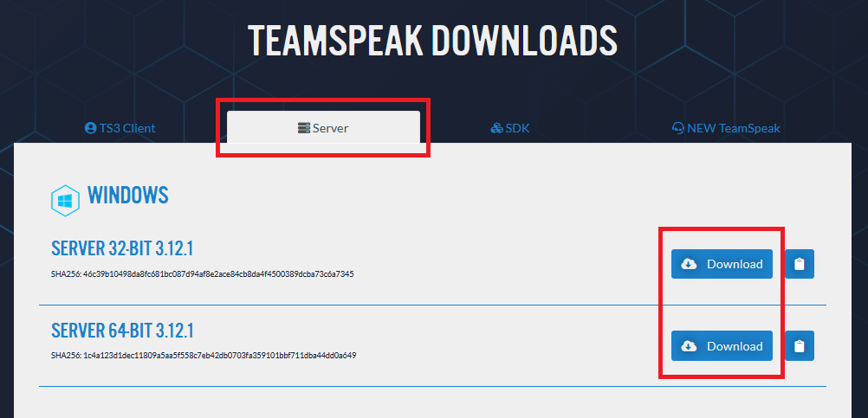Image resolution: width=868 pixels, height=418 pixels.
Task: Click the Windows logo hexagon icon
Action: tap(65, 200)
